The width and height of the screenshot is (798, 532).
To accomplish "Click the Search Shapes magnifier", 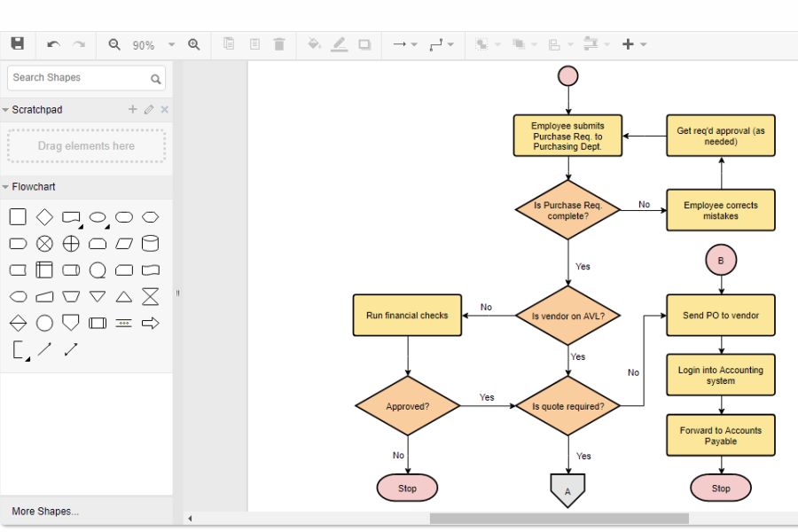I will pyautogui.click(x=156, y=78).
